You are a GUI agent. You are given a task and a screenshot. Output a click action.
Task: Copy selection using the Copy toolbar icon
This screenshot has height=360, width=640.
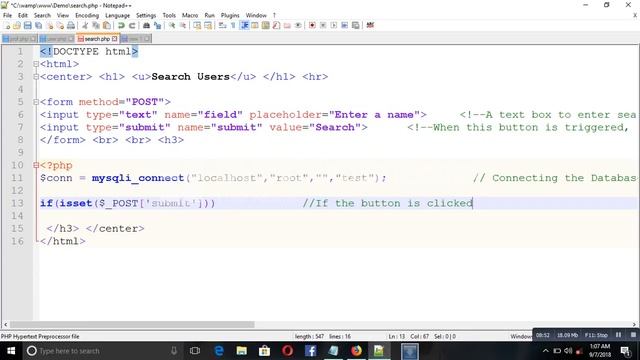click(x=96, y=25)
